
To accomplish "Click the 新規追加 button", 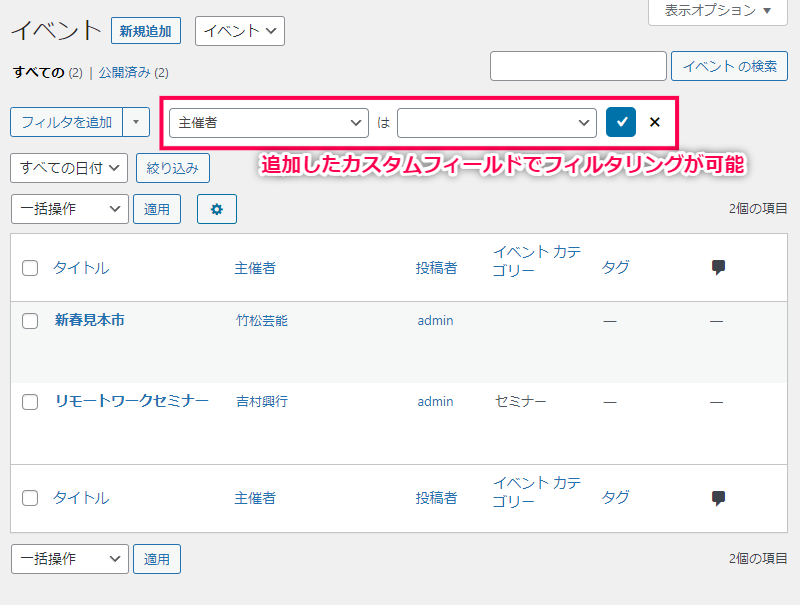I will tap(146, 31).
